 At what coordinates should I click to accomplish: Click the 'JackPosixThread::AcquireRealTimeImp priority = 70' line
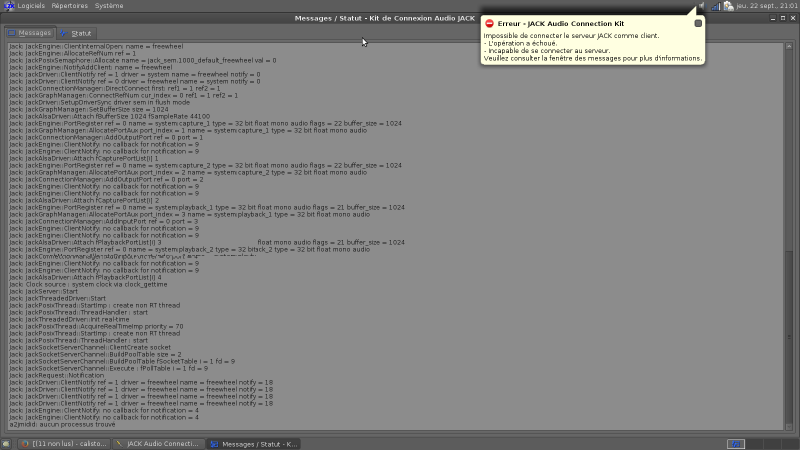(96, 327)
